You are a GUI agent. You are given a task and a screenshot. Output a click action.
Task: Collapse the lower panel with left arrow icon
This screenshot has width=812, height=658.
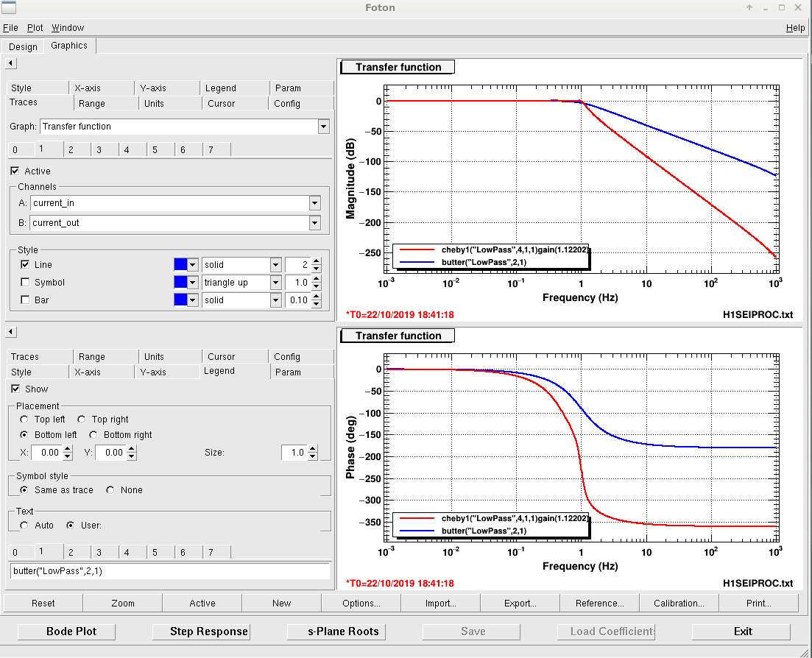click(x=11, y=332)
